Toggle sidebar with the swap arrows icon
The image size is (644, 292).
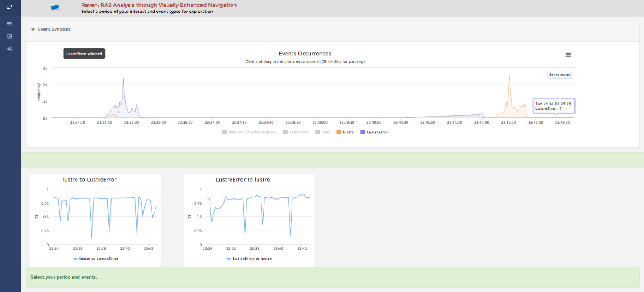pyautogui.click(x=9, y=7)
